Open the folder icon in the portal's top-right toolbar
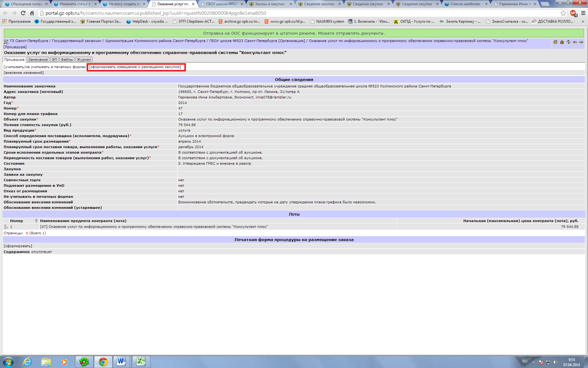The image size is (588, 368). coord(555,42)
